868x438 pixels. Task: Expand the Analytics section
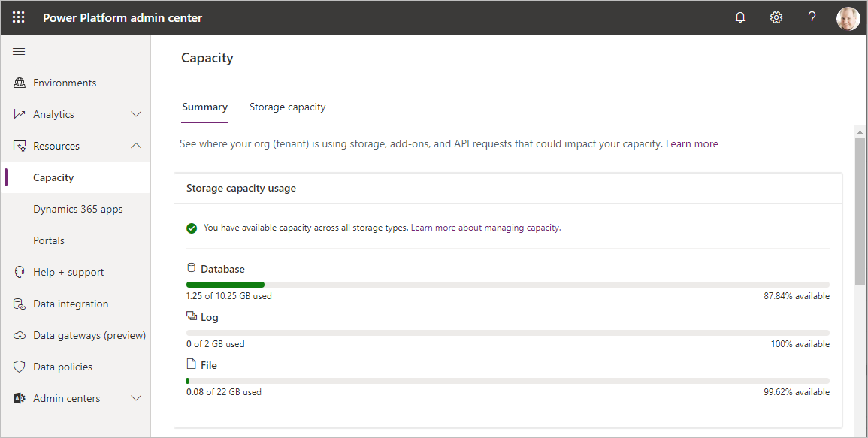pos(136,114)
